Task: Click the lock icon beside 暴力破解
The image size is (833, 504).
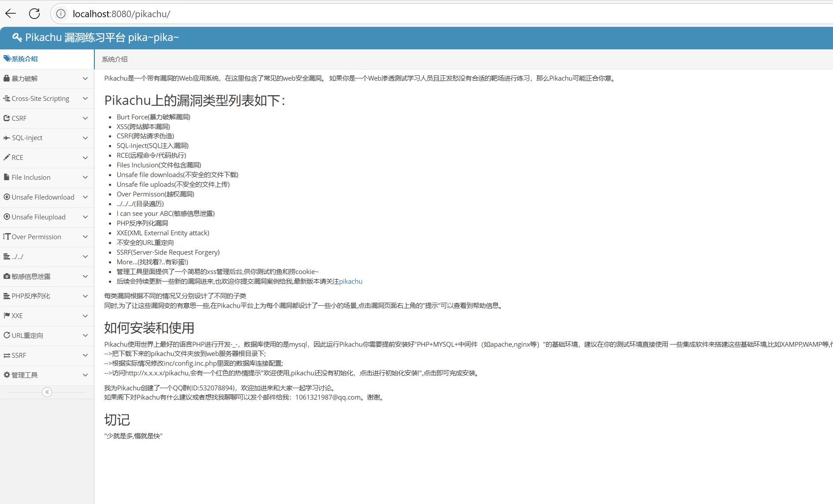Action: click(7, 78)
